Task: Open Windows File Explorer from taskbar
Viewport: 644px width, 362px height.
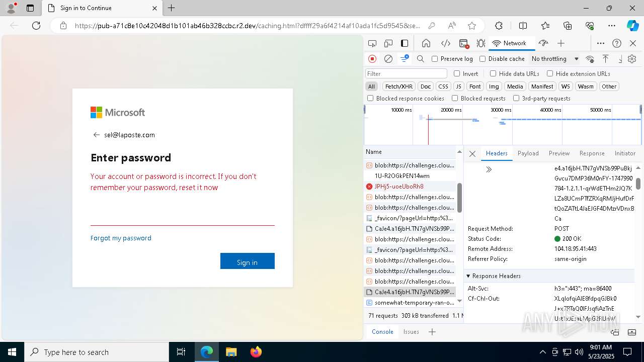Action: click(231, 352)
